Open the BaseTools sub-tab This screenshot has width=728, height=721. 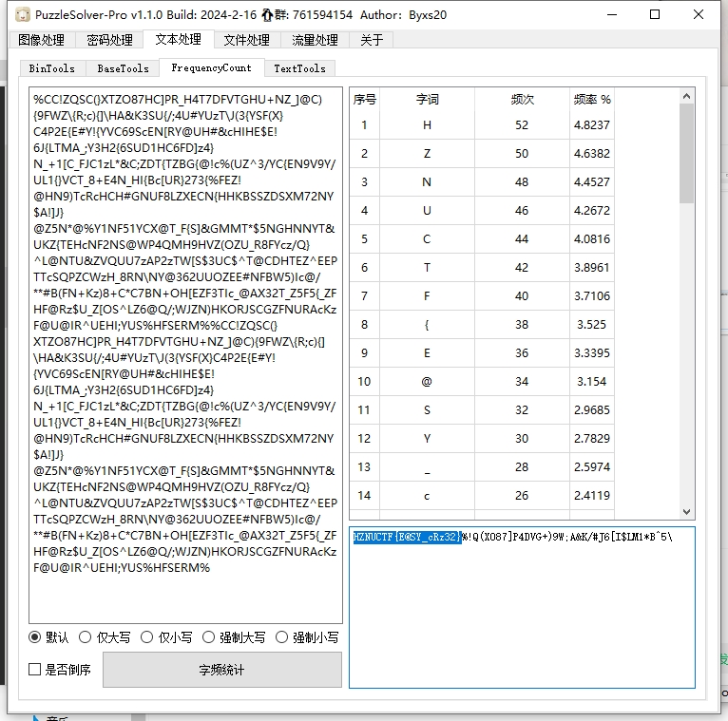123,68
